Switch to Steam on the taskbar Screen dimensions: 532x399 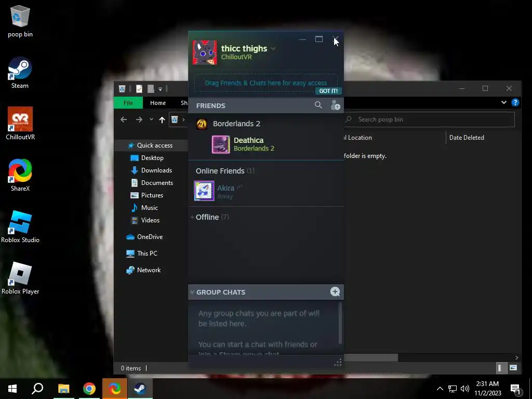[x=140, y=389]
